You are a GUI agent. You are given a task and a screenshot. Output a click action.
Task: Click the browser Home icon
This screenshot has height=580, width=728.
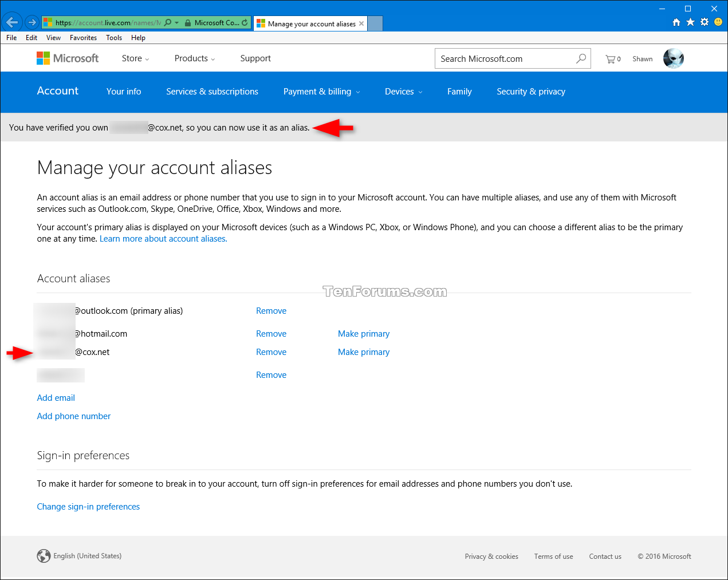[676, 22]
